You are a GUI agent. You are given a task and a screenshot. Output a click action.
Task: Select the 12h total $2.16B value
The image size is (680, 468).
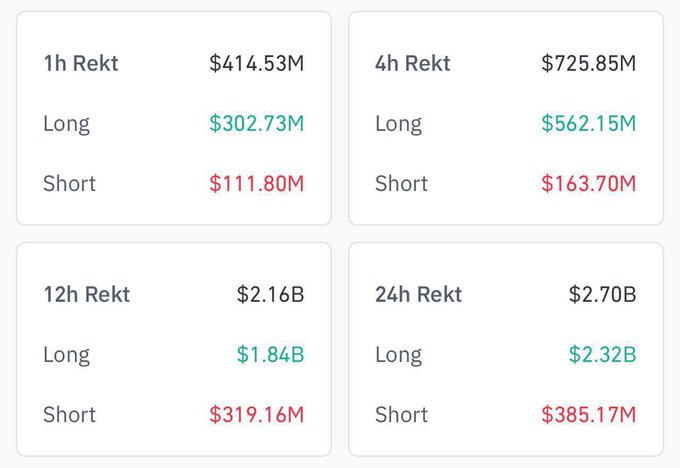[270, 295]
